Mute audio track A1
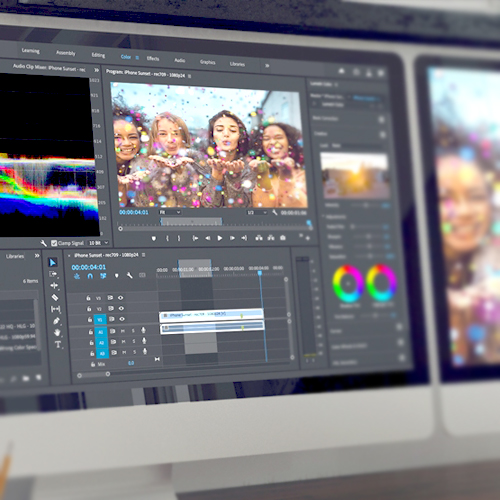This screenshot has height=500, width=500. point(123,331)
